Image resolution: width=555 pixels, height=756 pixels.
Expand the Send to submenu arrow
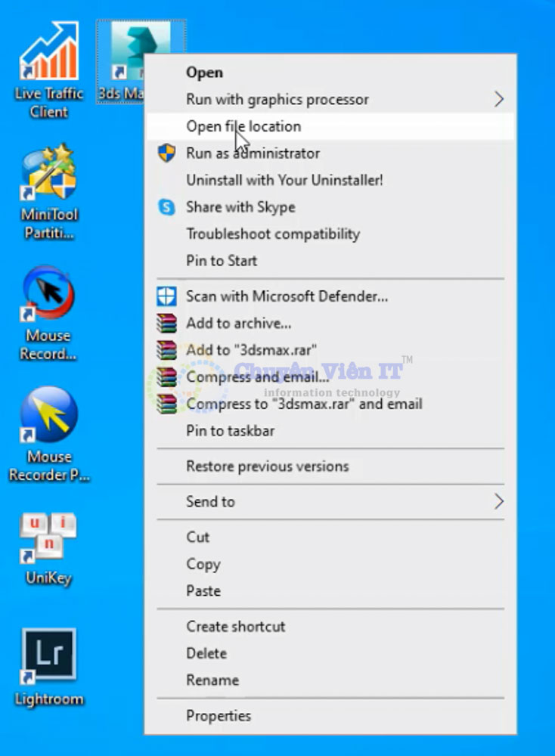(x=498, y=501)
